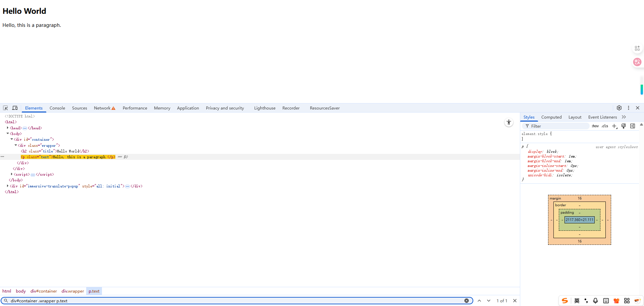
Task: Toggle IME punctuation mode
Action: click(x=586, y=301)
